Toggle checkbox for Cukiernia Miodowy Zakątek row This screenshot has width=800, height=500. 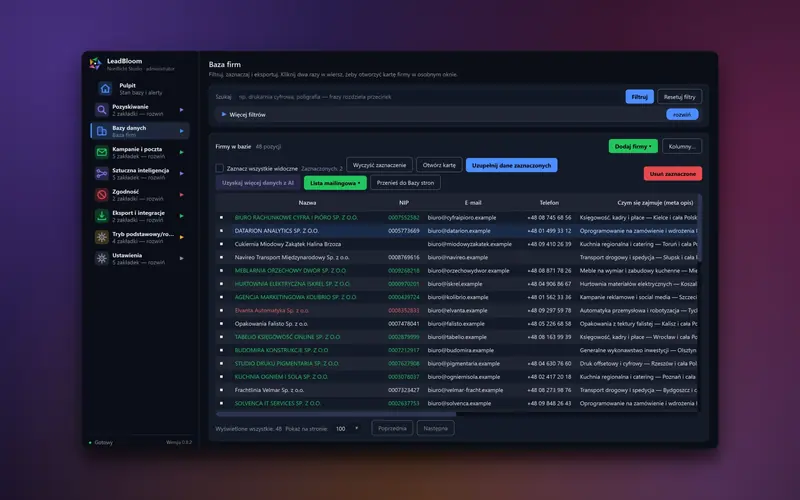pyautogui.click(x=221, y=244)
